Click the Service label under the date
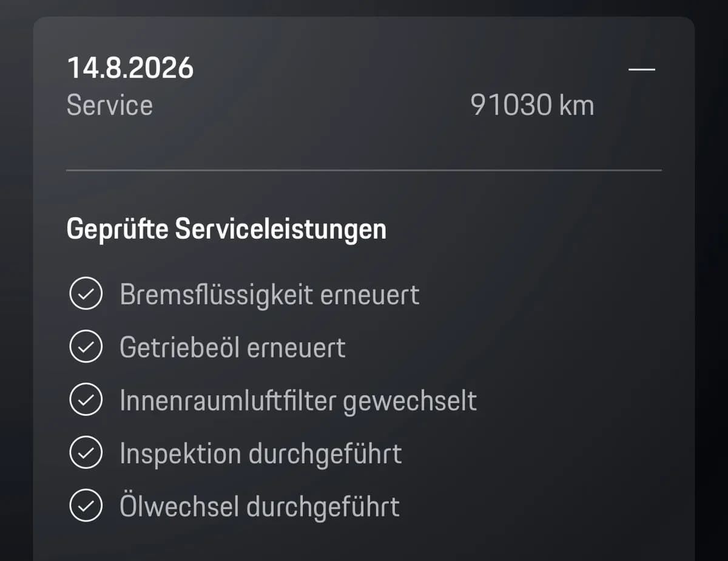This screenshot has height=561, width=728. point(109,105)
